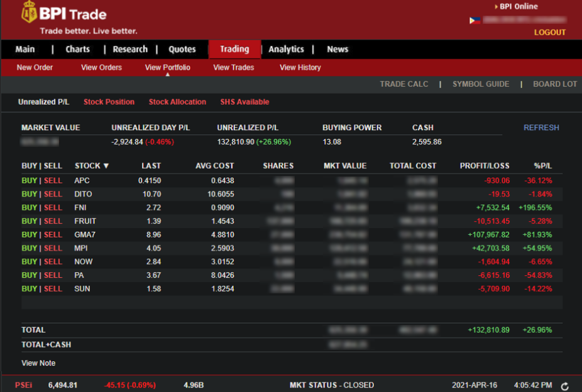Open View History submenu

pyautogui.click(x=300, y=67)
